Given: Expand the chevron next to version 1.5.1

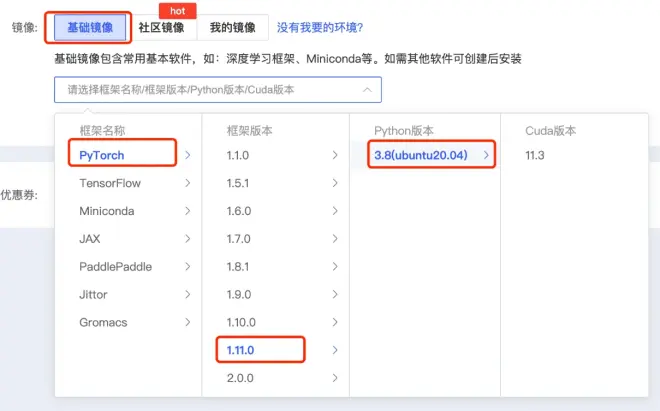Looking at the screenshot, I should (335, 183).
